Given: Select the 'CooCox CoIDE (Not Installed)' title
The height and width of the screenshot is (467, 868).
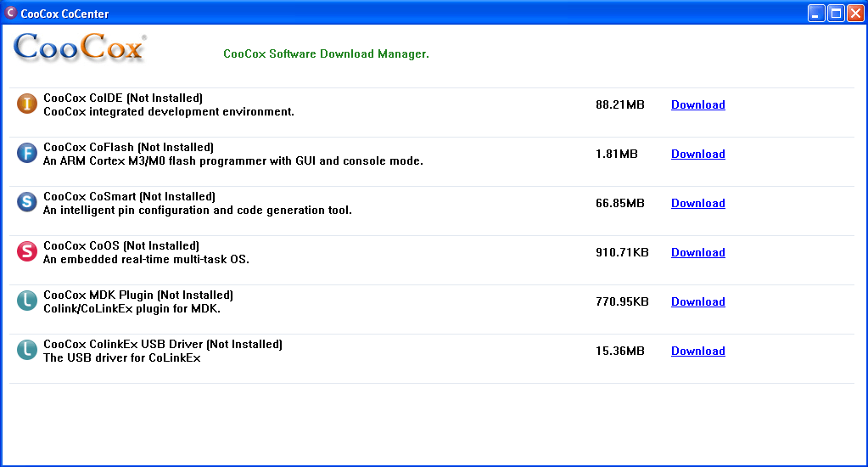Looking at the screenshot, I should (x=123, y=98).
